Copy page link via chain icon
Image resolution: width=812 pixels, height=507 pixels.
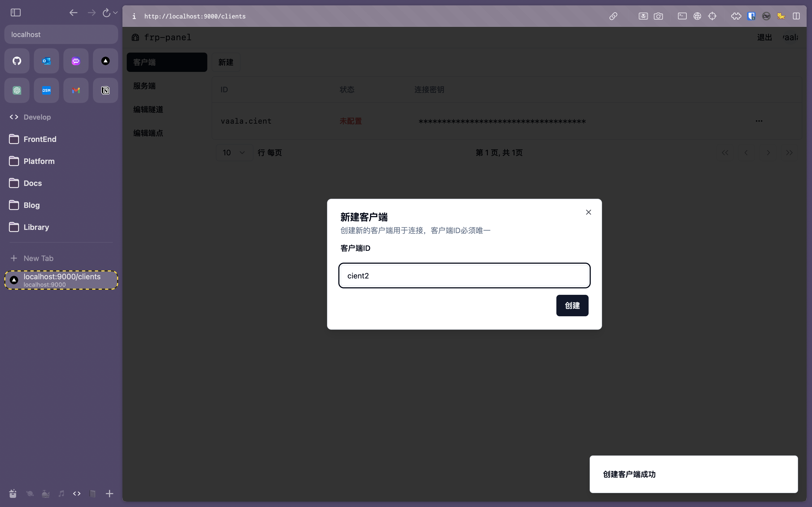(x=613, y=16)
